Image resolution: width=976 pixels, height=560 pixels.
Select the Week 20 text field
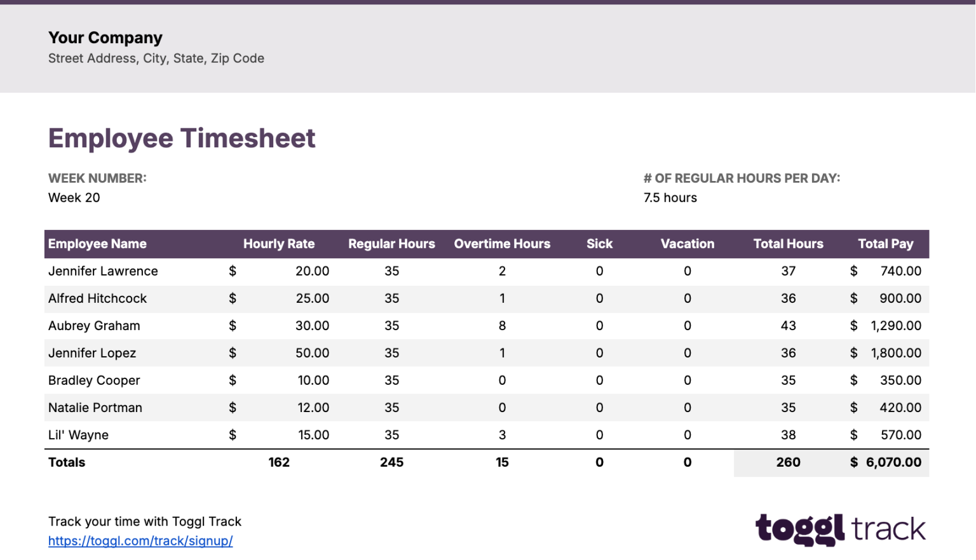74,197
